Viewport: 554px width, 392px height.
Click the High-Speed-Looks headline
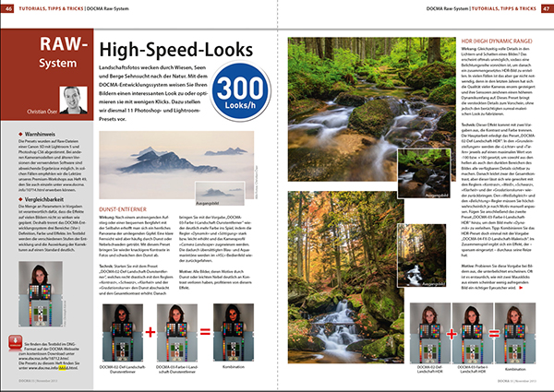[x=176, y=50]
